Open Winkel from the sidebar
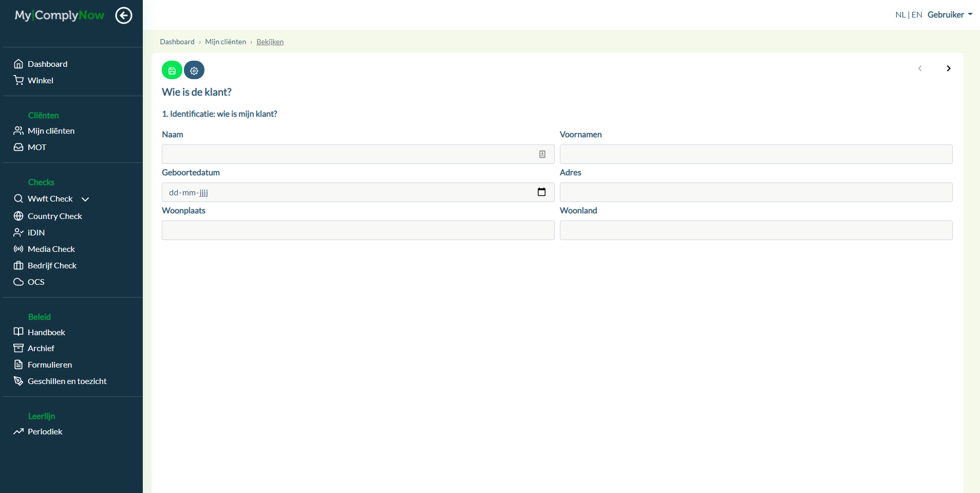This screenshot has height=493, width=980. pos(40,80)
